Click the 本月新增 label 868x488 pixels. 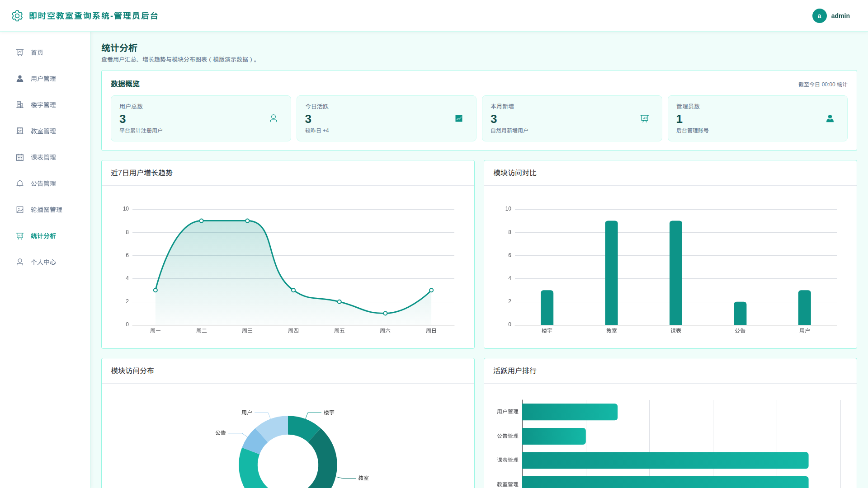coord(502,107)
